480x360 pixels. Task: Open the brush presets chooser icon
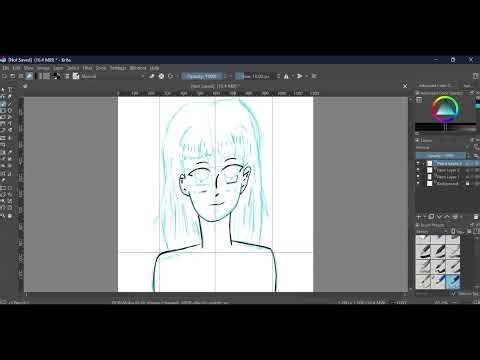click(x=76, y=76)
